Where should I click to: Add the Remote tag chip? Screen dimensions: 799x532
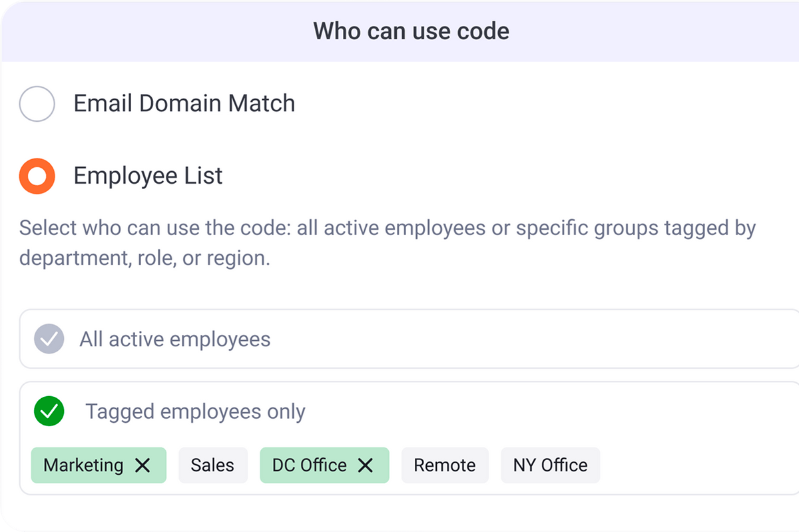[x=444, y=465]
